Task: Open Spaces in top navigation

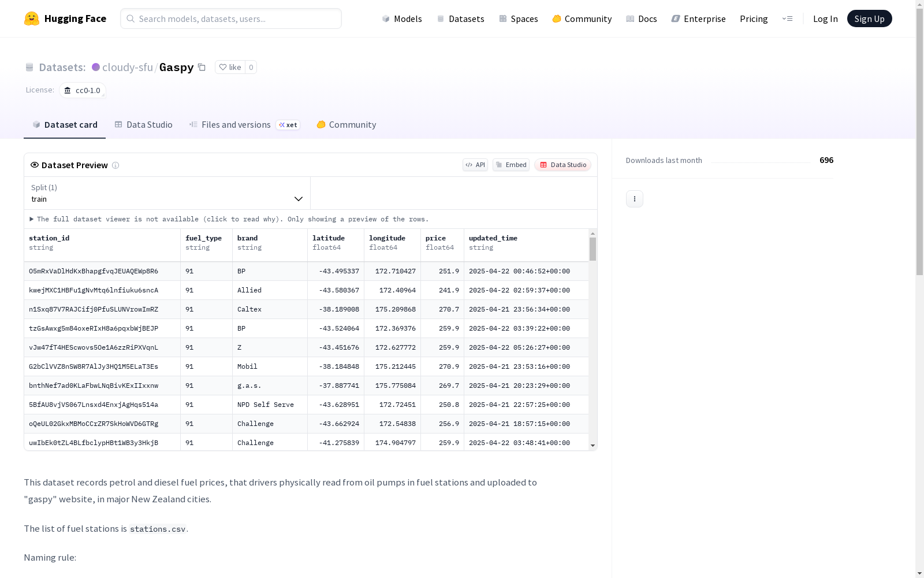Action: [519, 18]
